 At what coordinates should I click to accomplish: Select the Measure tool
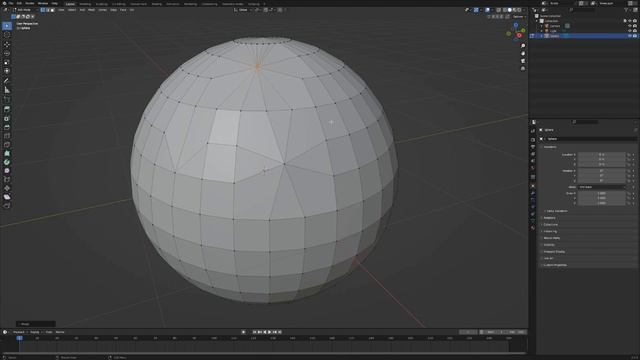tap(7, 90)
